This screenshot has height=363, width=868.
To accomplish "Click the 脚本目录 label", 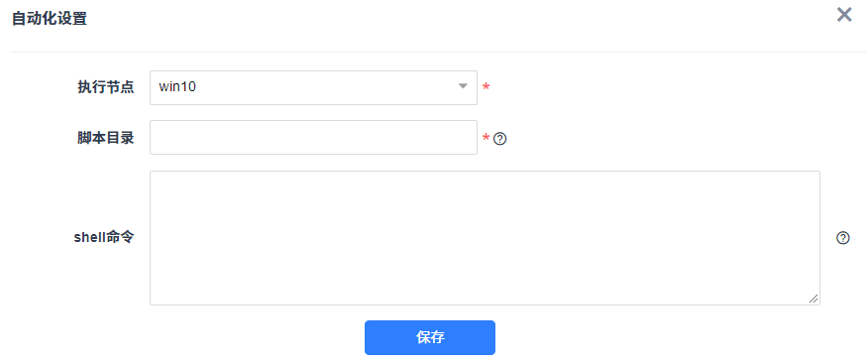I will pyautogui.click(x=106, y=138).
